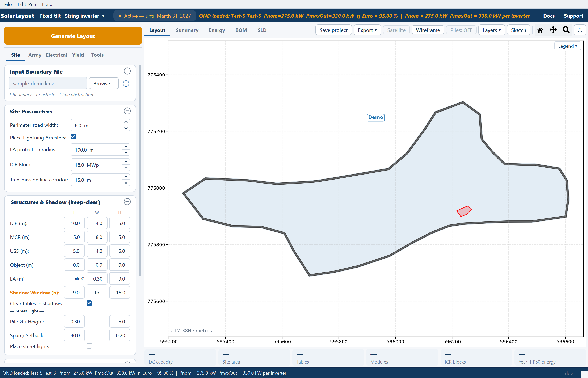
Task: Increase LA protection radius
Action: (x=126, y=147)
